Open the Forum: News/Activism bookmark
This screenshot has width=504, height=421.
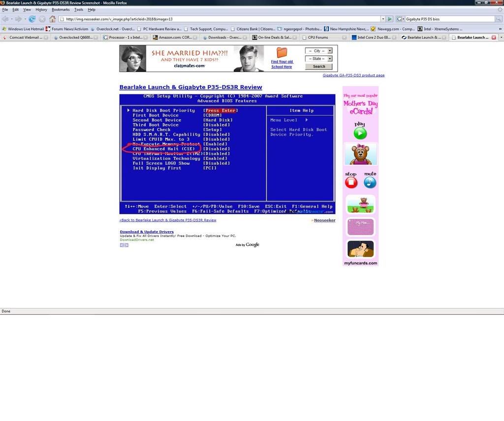[x=67, y=29]
